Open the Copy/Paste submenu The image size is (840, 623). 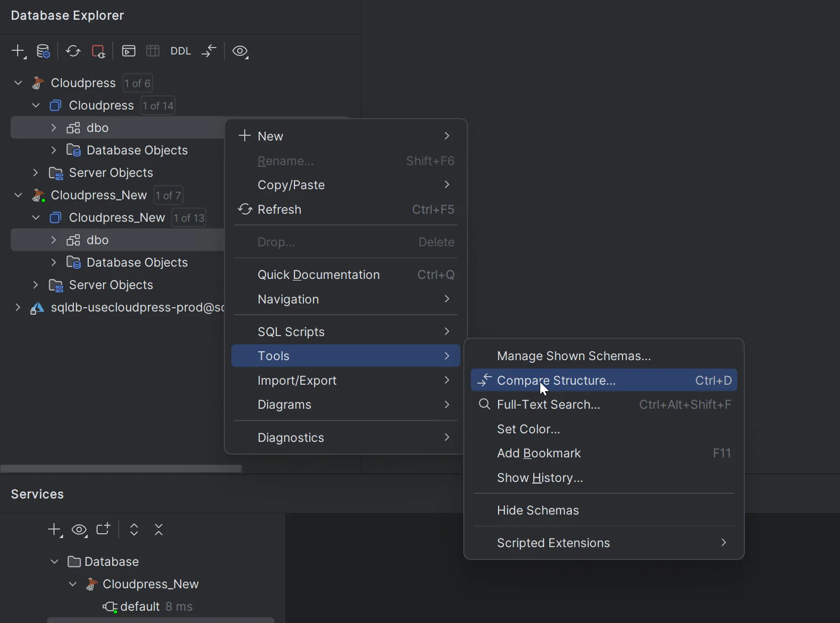click(x=346, y=185)
